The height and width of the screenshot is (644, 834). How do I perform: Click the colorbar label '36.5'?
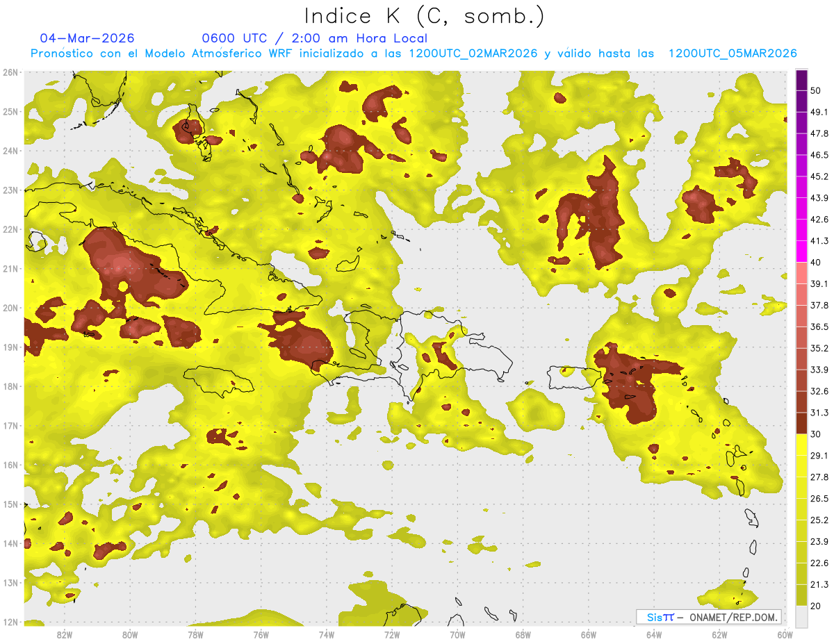[x=819, y=327]
